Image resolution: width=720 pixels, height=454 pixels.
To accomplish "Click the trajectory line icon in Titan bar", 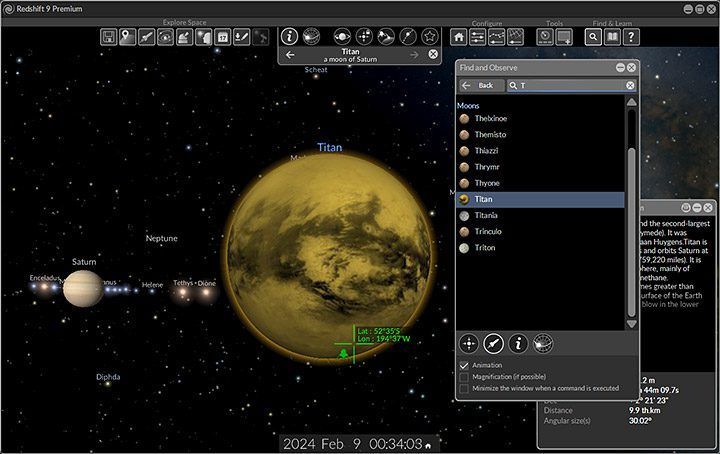I will tap(408, 36).
